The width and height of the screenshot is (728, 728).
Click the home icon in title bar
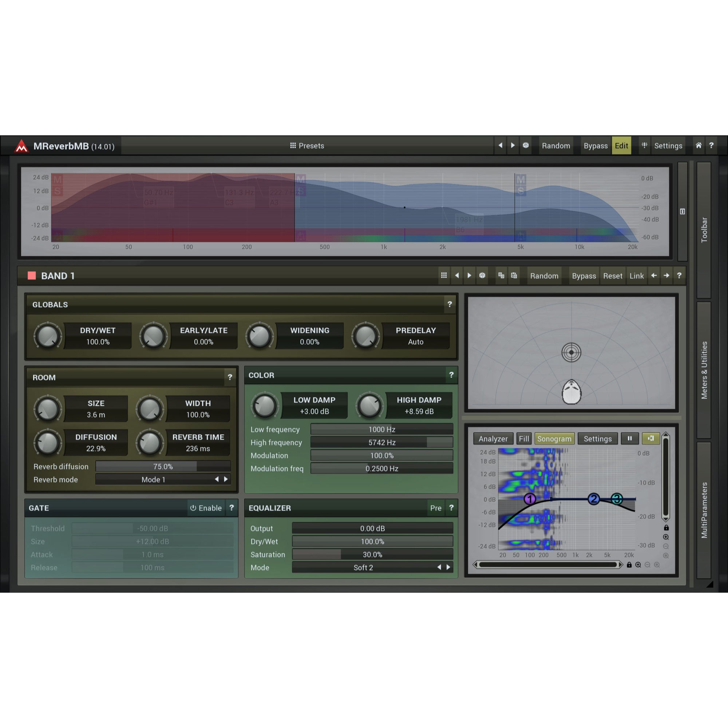pos(699,146)
